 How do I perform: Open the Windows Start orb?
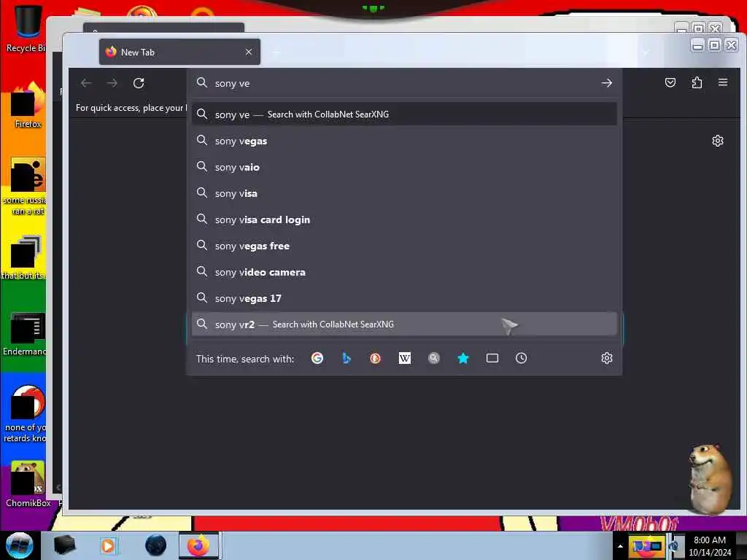pyautogui.click(x=20, y=545)
